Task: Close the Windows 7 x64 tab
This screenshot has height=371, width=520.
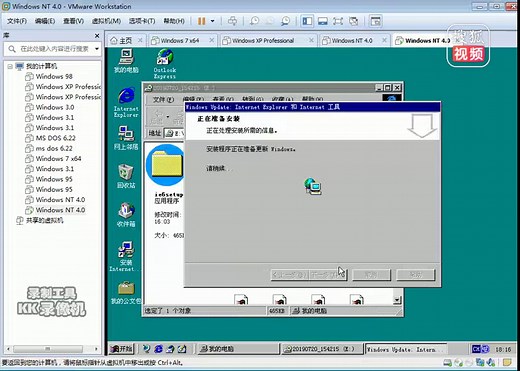Action: click(x=212, y=40)
